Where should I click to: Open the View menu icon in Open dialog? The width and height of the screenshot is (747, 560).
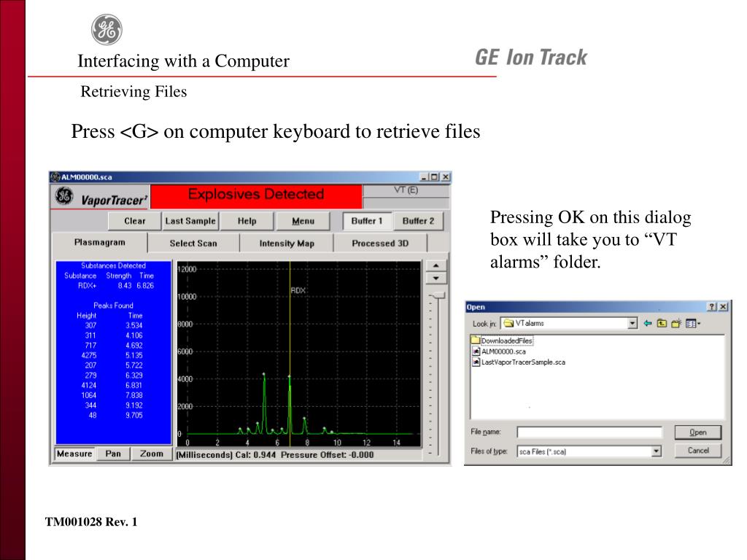coord(693,323)
